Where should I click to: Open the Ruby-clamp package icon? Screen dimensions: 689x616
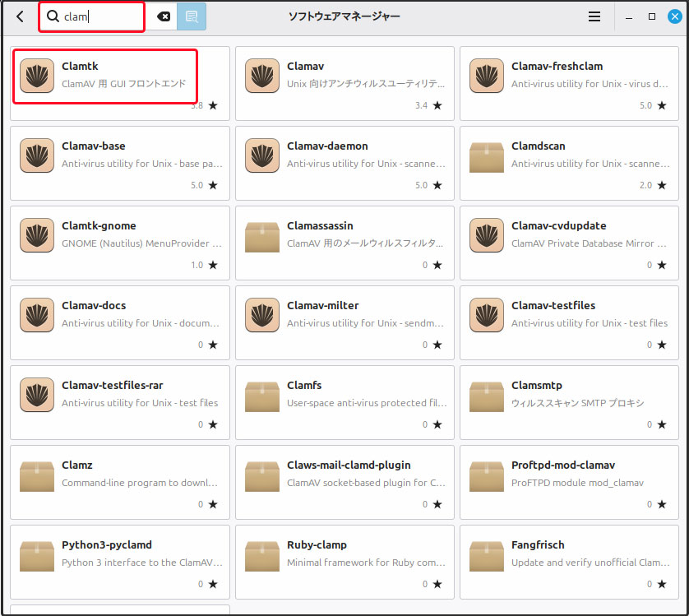262,556
